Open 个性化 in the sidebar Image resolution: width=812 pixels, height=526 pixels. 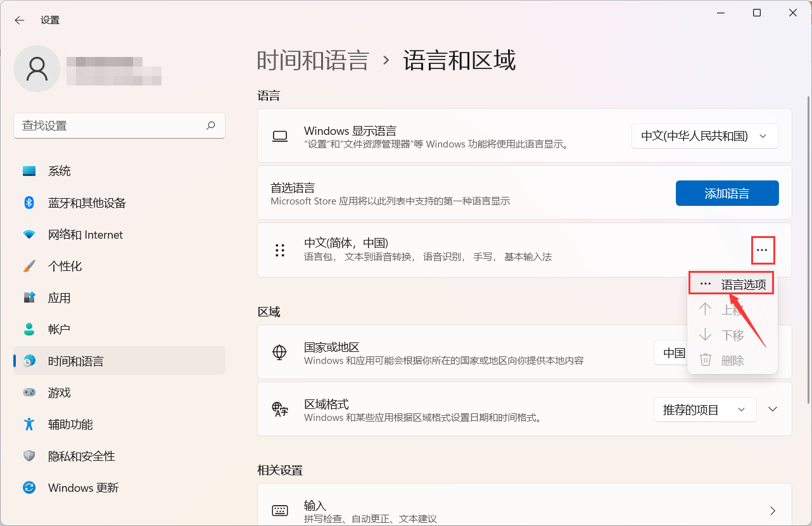119,266
